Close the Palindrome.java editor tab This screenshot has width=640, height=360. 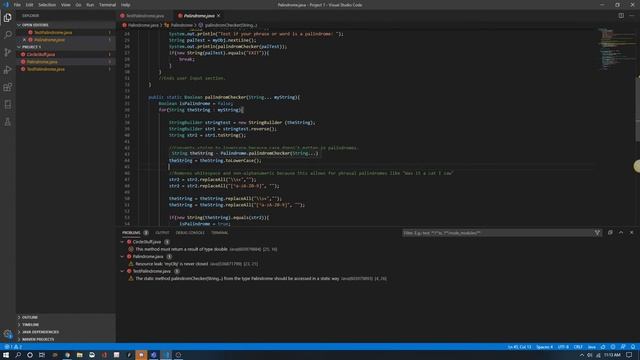[x=219, y=16]
